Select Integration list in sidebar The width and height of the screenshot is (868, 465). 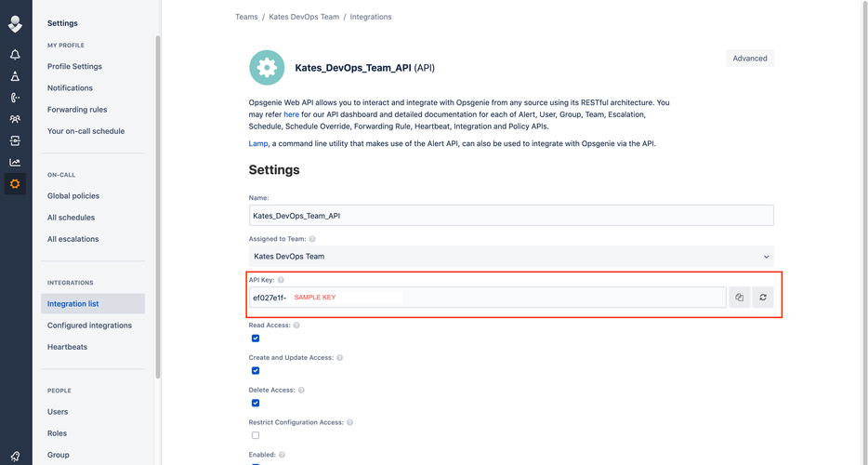point(93,304)
